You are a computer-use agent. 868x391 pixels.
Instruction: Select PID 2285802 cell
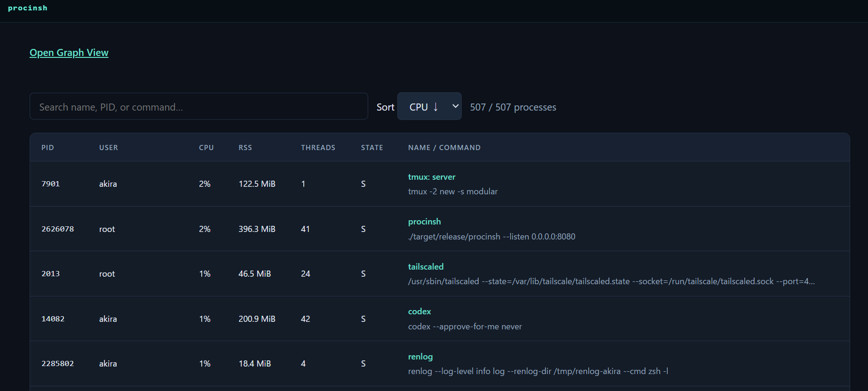coord(58,364)
